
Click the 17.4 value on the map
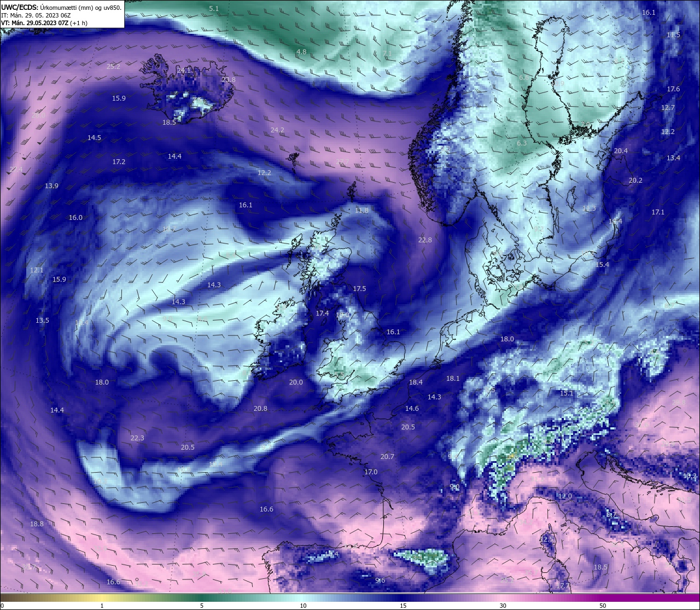(x=322, y=313)
